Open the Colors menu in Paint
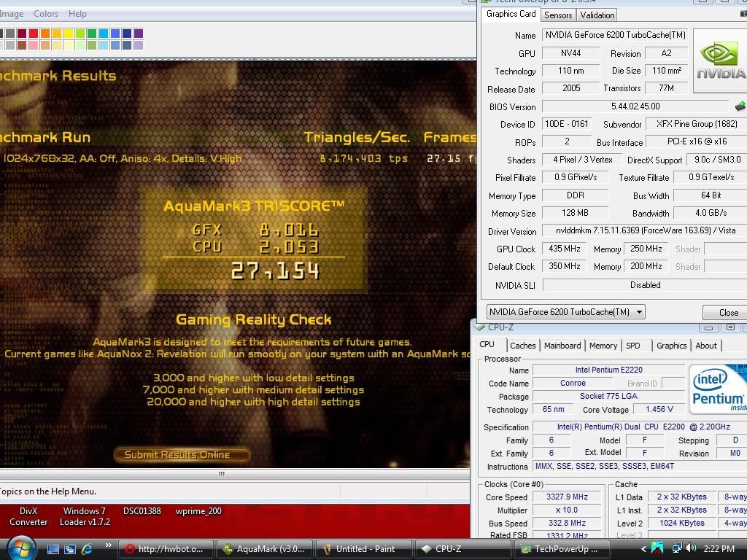Image resolution: width=747 pixels, height=560 pixels. (46, 14)
